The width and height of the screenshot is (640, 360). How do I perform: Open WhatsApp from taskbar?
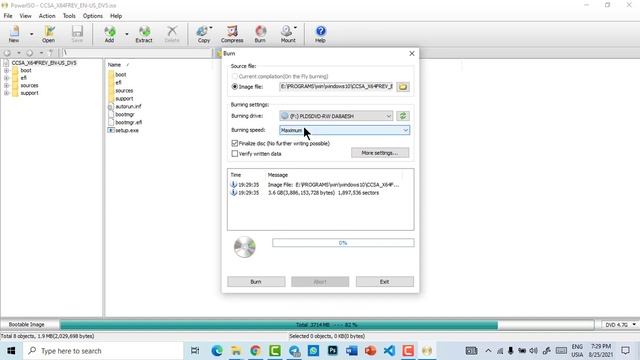point(313,351)
